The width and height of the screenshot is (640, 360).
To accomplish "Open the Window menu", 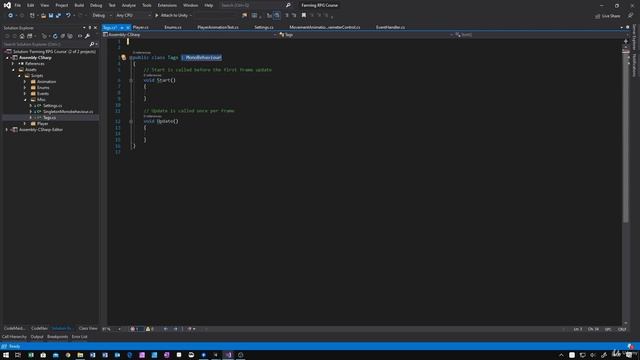I will 190,5.
